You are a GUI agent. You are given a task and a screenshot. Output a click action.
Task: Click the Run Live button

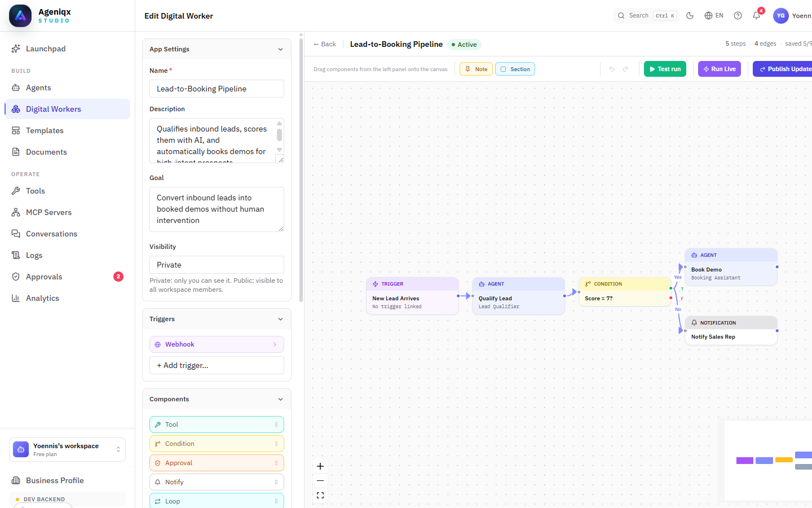click(x=720, y=69)
